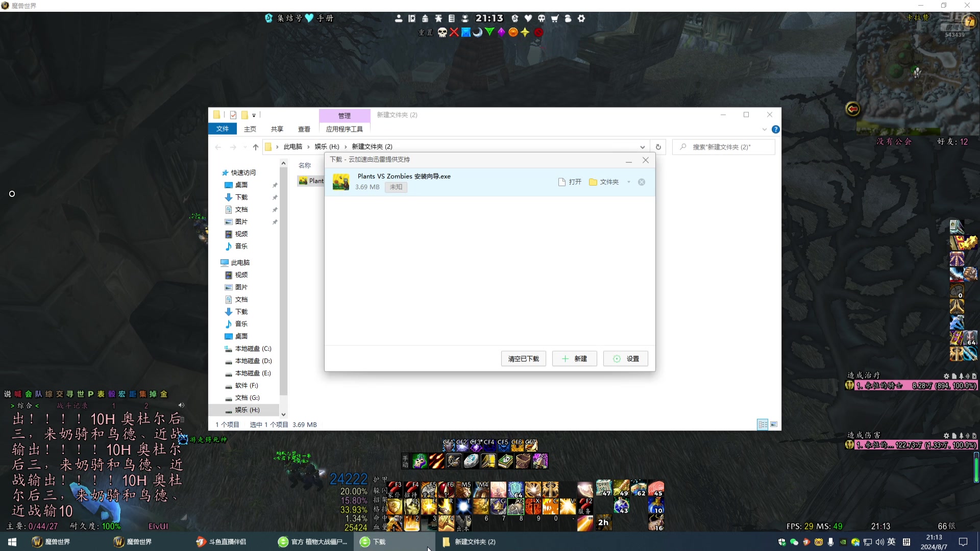Click the orange circle raid marker

click(513, 32)
